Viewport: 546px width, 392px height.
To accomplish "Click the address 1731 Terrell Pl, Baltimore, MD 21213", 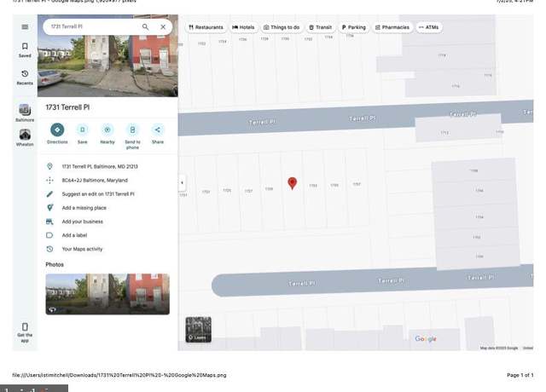I will (x=100, y=167).
